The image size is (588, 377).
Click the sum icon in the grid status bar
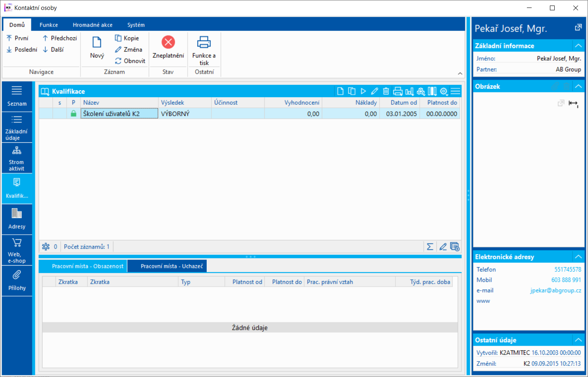pos(430,247)
